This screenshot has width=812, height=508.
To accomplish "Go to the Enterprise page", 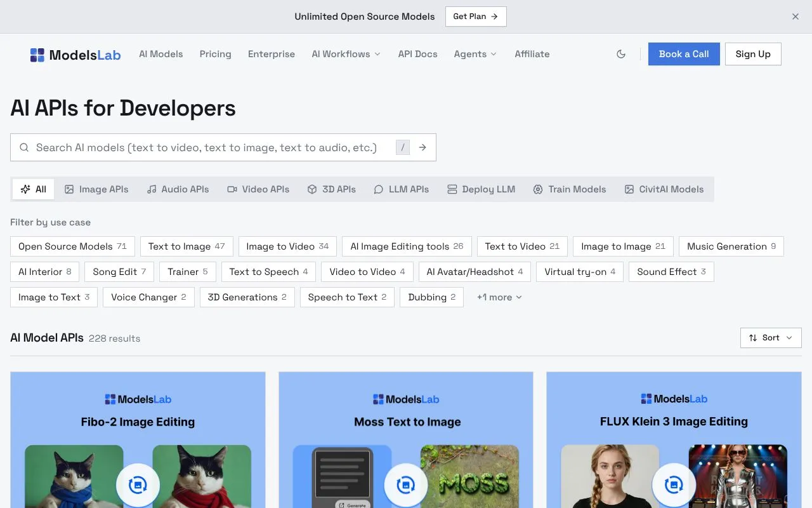I will pos(272,54).
